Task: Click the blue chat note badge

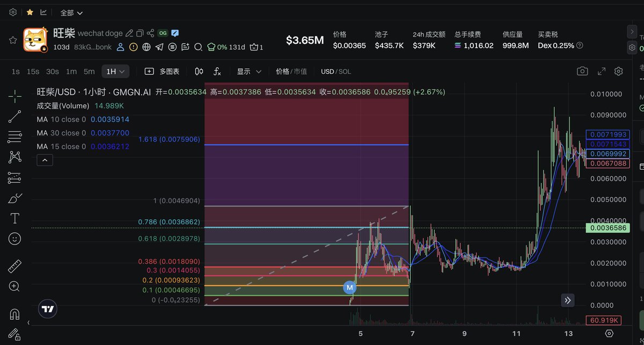Action: point(175,33)
